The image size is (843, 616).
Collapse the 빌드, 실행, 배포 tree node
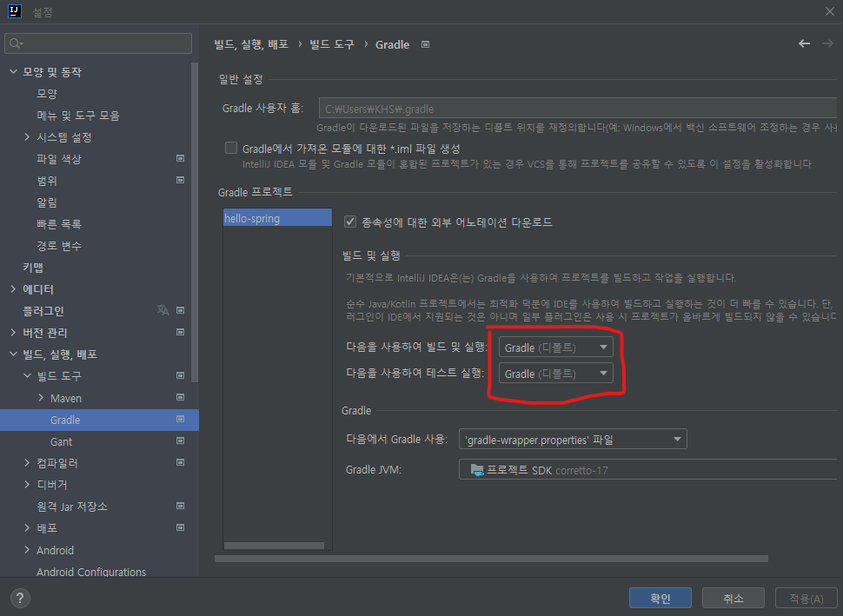pos(13,354)
